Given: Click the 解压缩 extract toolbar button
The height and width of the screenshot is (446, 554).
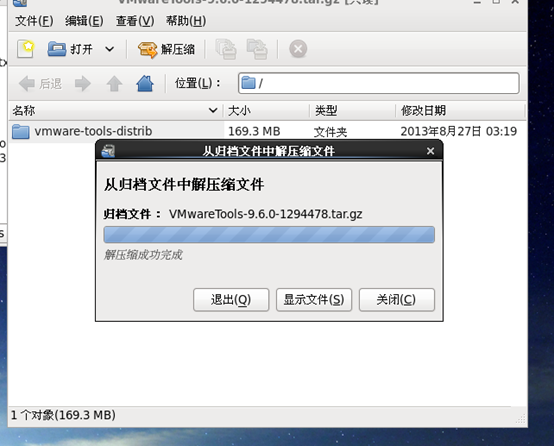Looking at the screenshot, I should click(166, 49).
